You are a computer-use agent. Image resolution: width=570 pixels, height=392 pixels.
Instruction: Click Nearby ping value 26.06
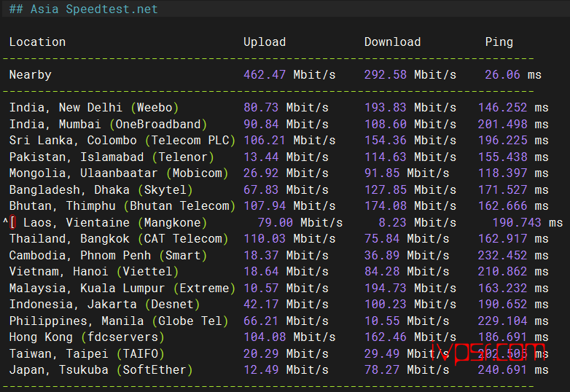tap(502, 75)
